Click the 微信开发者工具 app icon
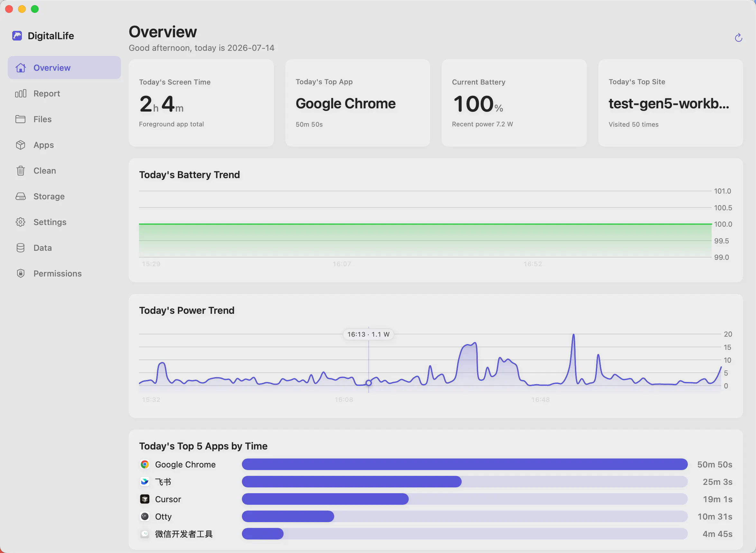Screen dimensions: 756x553 (x=145, y=534)
